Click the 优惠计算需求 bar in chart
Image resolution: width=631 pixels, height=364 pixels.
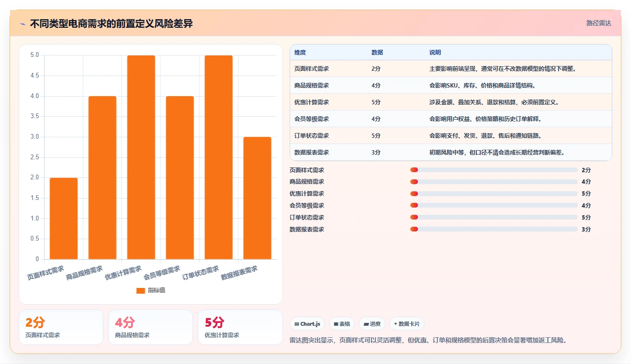(x=141, y=157)
